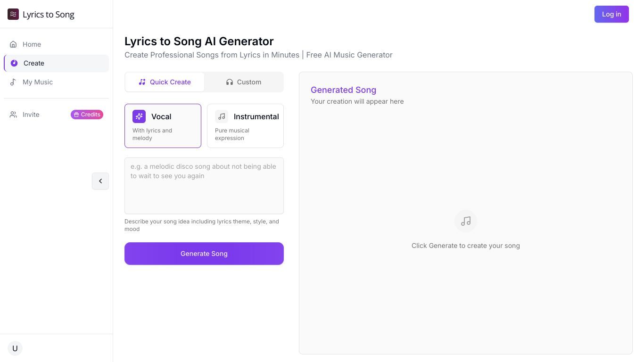Click the Generate Song button

tap(204, 254)
